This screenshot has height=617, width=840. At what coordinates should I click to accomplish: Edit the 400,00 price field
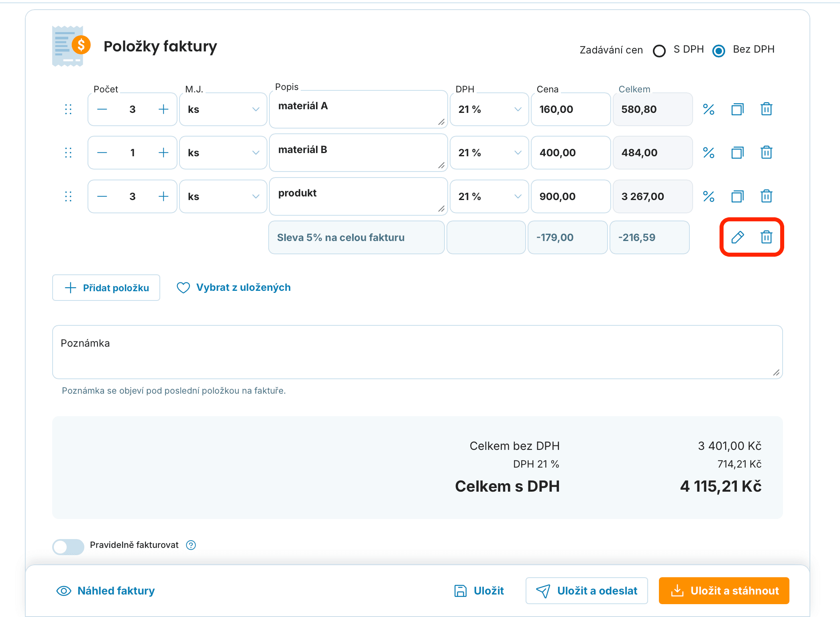(x=571, y=153)
